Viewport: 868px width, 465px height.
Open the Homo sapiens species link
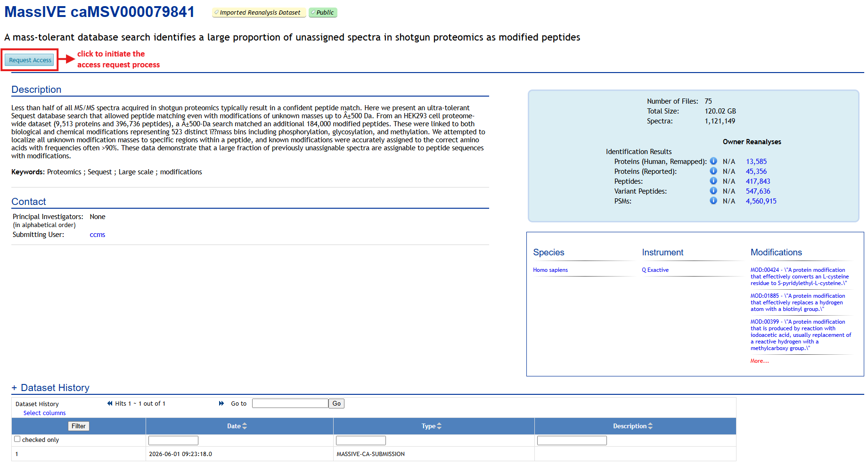pyautogui.click(x=550, y=270)
